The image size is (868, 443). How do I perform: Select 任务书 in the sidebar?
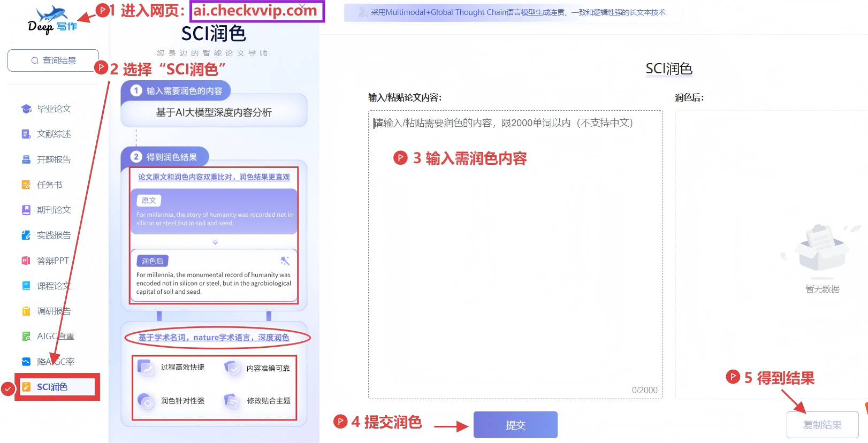click(x=50, y=185)
